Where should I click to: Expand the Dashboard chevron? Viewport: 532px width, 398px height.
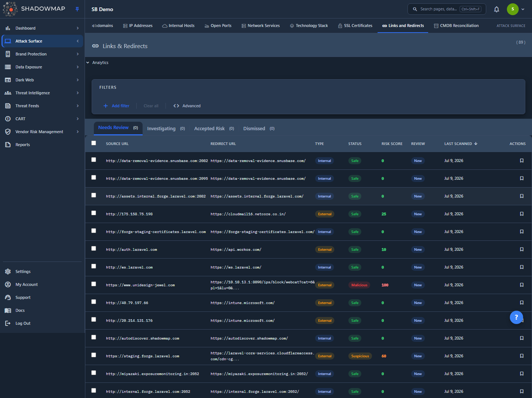(x=78, y=28)
